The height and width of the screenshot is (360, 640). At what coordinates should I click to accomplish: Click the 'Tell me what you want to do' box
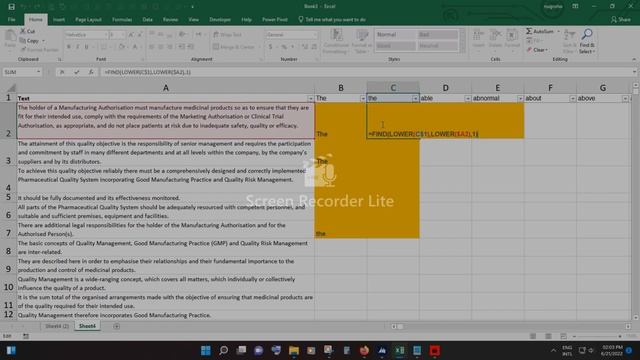tap(332, 20)
